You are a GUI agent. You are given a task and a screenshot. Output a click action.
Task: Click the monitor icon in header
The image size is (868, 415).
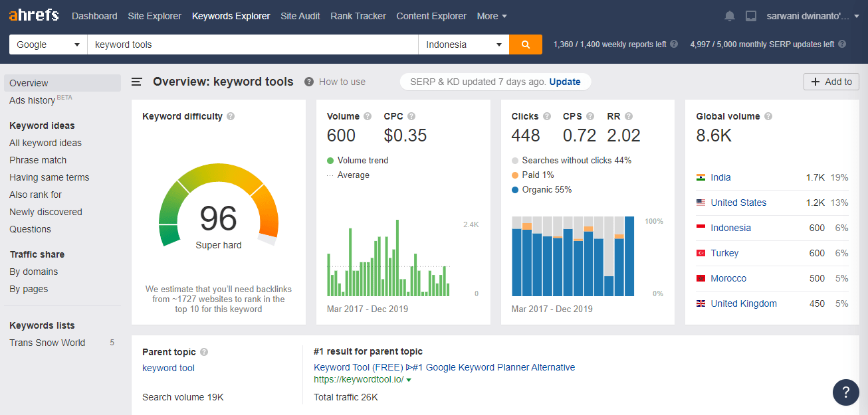coord(751,16)
